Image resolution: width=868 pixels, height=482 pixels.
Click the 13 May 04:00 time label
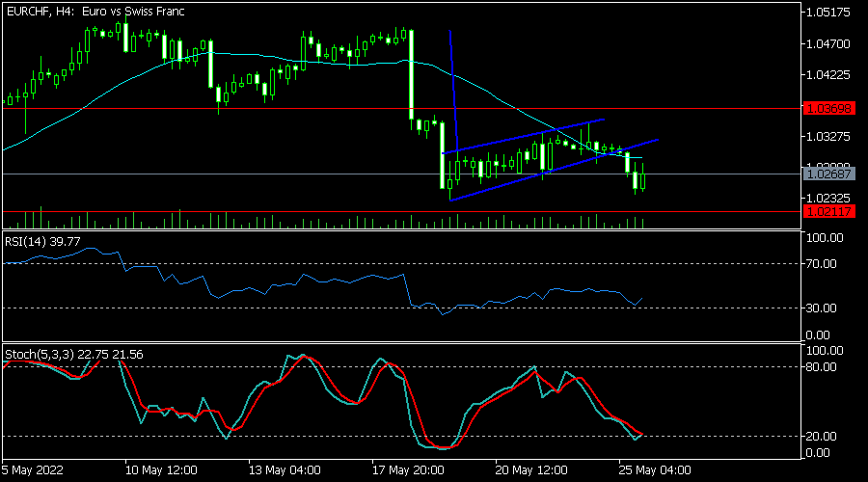(x=285, y=470)
